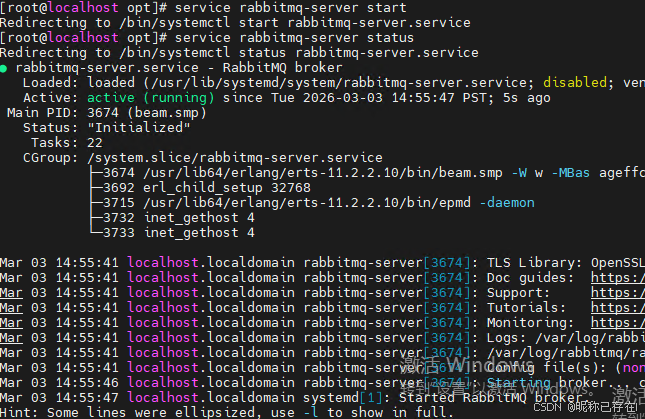Click the 'Redirecting to /bin/systemctl start' line
Screen dimensions: 645x419
coord(235,23)
